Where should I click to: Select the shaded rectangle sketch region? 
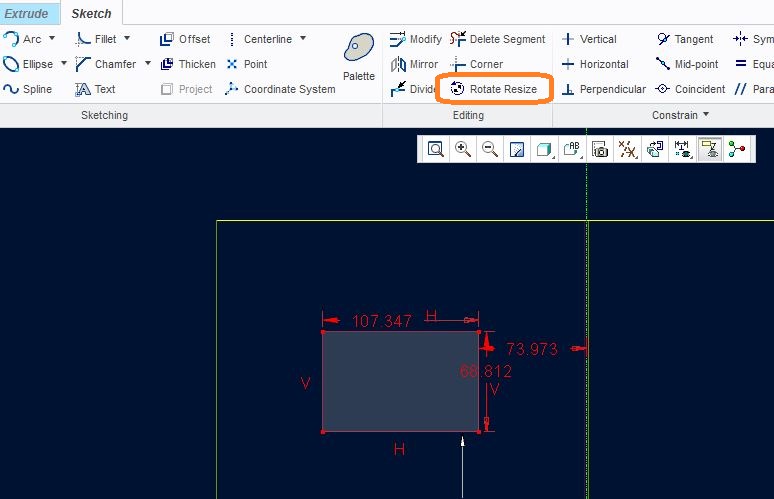[x=400, y=382]
